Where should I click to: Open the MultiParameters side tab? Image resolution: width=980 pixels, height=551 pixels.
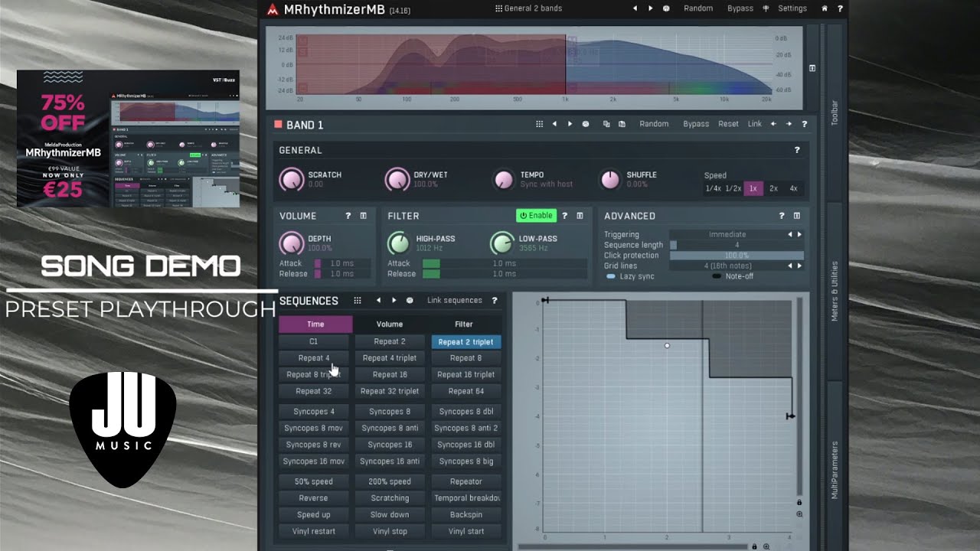(835, 470)
